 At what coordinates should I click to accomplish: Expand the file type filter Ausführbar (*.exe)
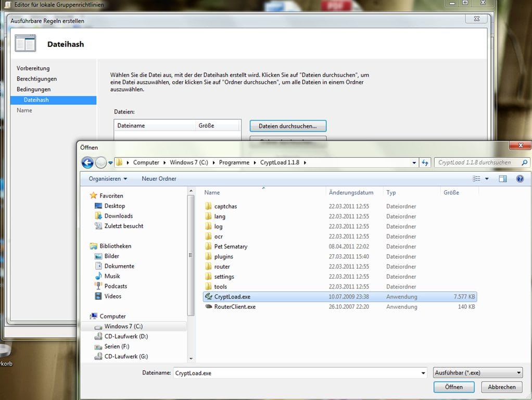pos(477,373)
